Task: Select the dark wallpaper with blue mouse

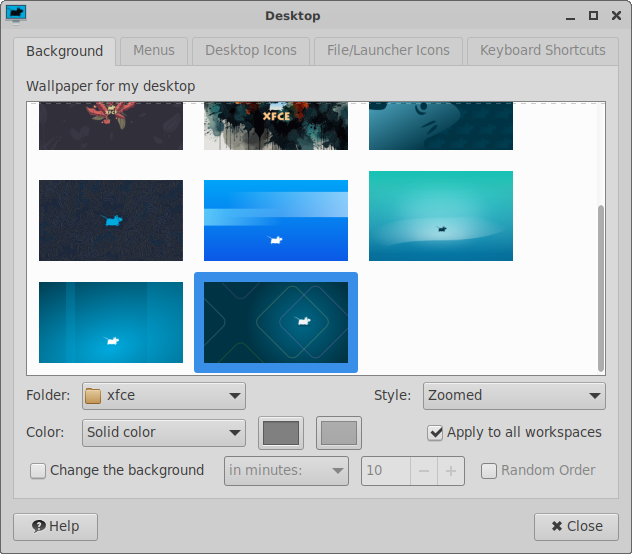Action: tap(111, 220)
